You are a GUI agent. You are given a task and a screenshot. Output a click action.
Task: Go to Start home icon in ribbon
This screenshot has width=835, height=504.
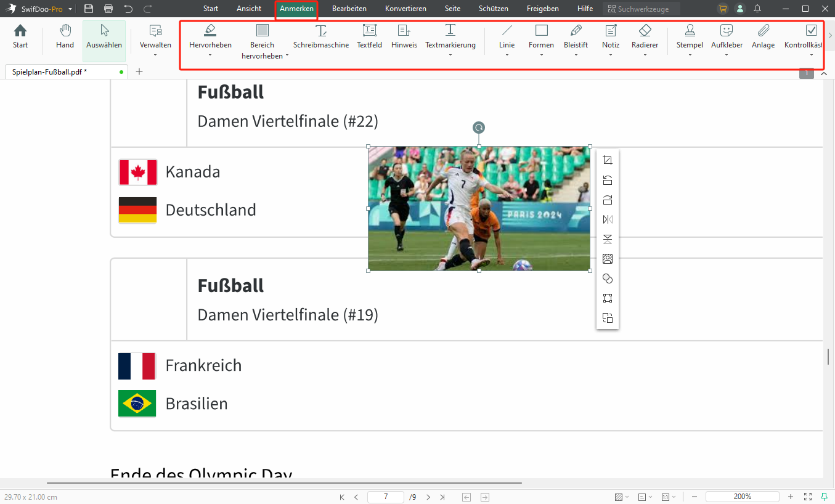(20, 37)
